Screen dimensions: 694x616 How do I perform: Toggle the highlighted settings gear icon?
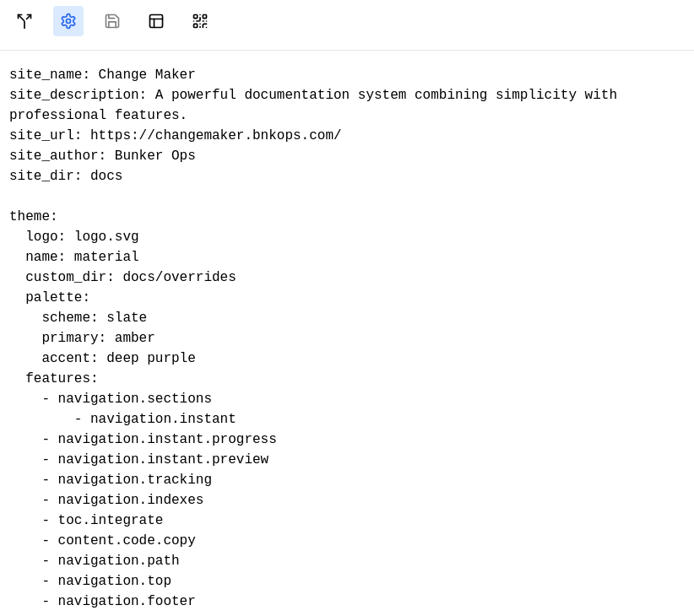68,21
